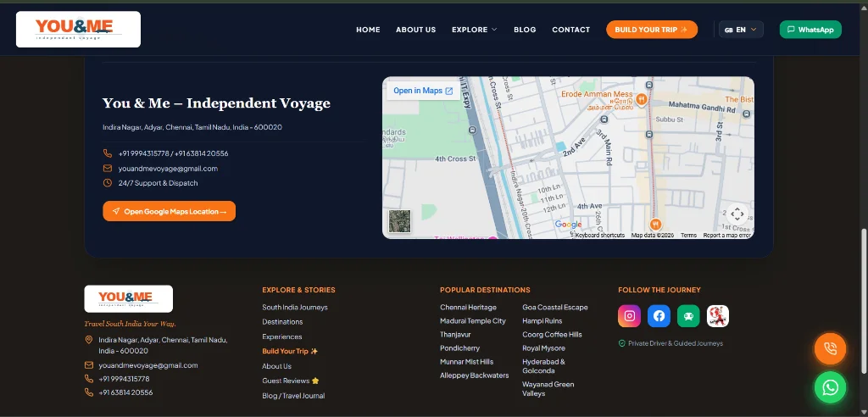868x417 pixels.
Task: Click the phone icon beside +91 9994315778 / +91 63814 20556
Action: [108, 153]
